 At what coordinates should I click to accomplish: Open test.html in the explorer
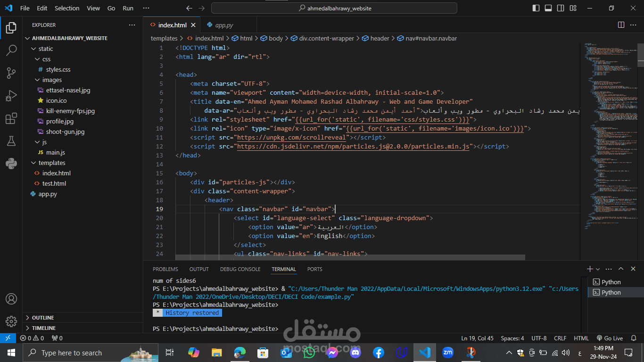pyautogui.click(x=83, y=183)
